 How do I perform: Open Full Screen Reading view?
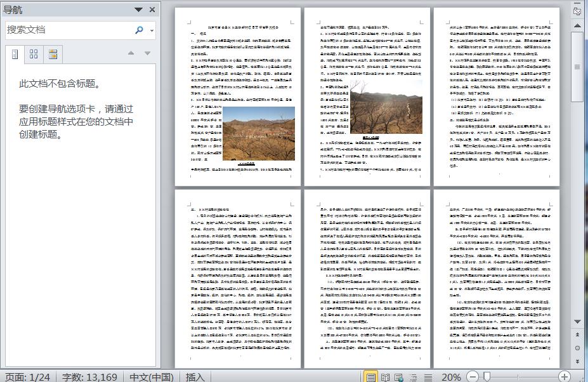(x=385, y=376)
